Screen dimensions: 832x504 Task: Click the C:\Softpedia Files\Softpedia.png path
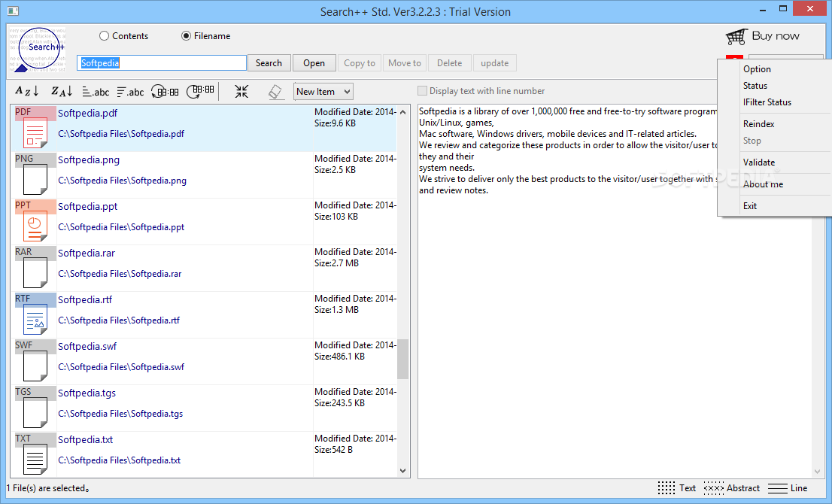point(122,181)
